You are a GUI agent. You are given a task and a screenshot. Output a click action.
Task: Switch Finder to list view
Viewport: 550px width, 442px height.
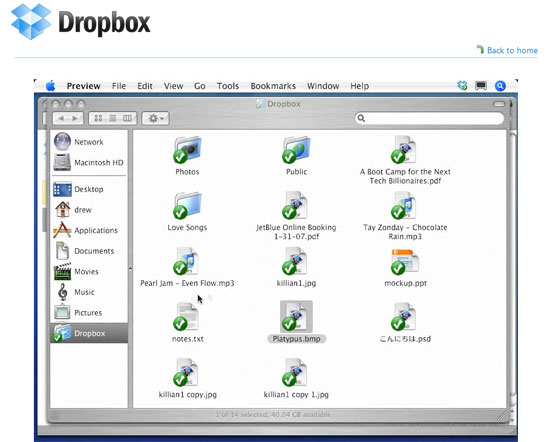[113, 118]
